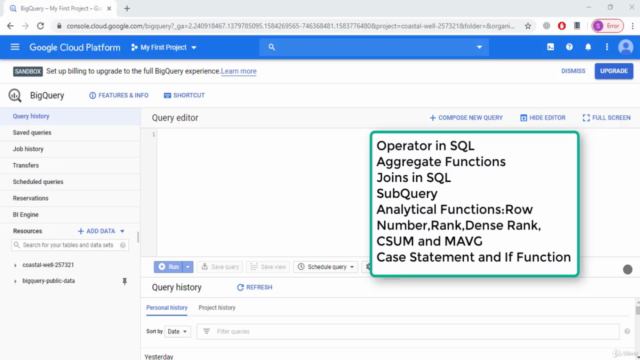
Task: View notifications bell icon
Action: (x=588, y=47)
